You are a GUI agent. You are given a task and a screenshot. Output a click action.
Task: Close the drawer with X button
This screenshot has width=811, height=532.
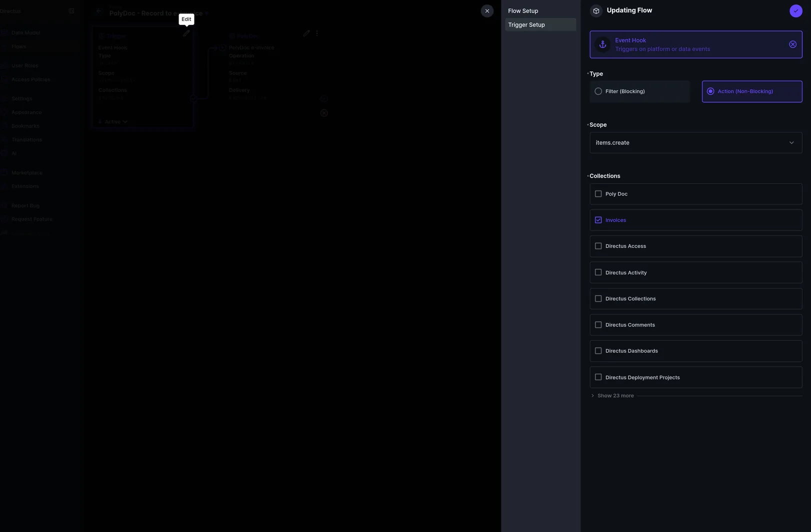[487, 11]
